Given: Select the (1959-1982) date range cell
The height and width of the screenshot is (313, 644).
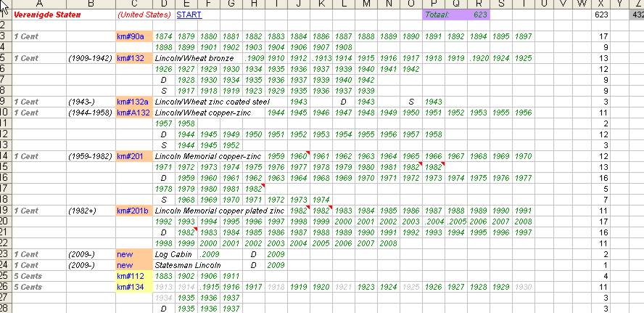Looking at the screenshot, I should tap(91, 156).
